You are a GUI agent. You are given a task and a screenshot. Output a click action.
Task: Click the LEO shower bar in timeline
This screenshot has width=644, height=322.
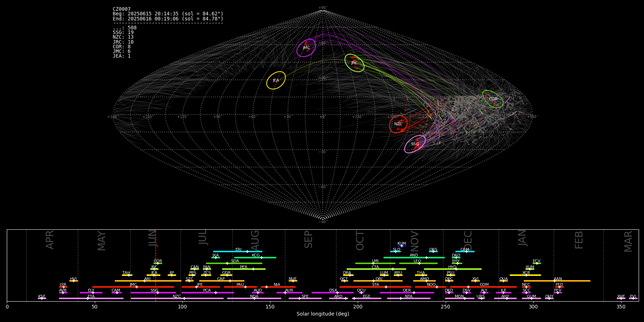pyautogui.click(x=418, y=263)
